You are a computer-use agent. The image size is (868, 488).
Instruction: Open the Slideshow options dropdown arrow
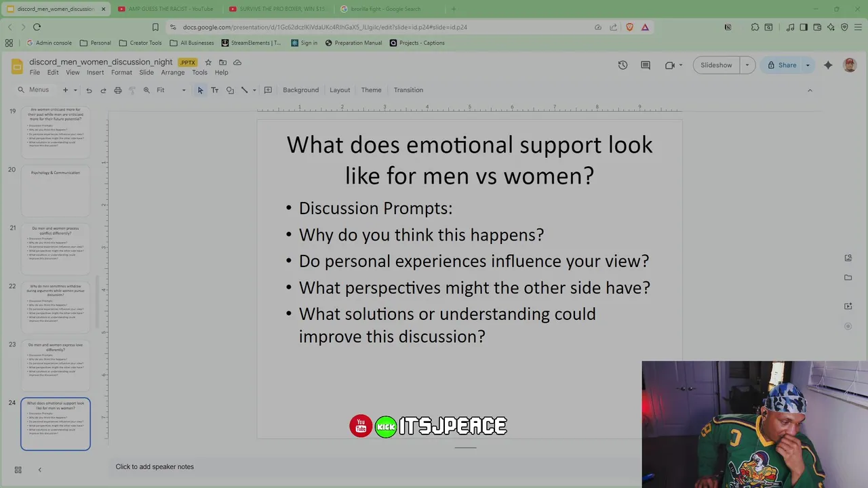(747, 65)
